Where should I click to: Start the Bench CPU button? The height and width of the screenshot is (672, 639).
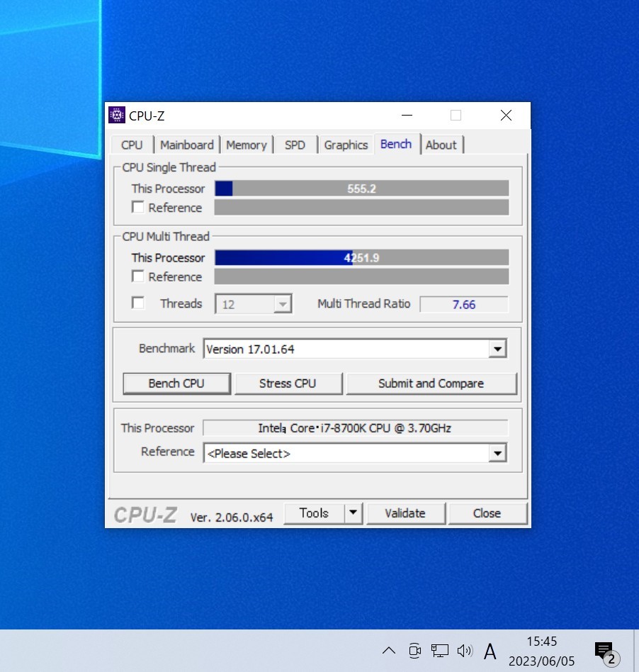click(x=176, y=383)
